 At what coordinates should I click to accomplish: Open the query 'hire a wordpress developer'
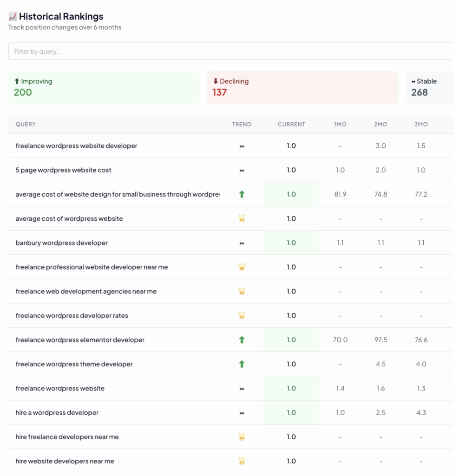(57, 412)
